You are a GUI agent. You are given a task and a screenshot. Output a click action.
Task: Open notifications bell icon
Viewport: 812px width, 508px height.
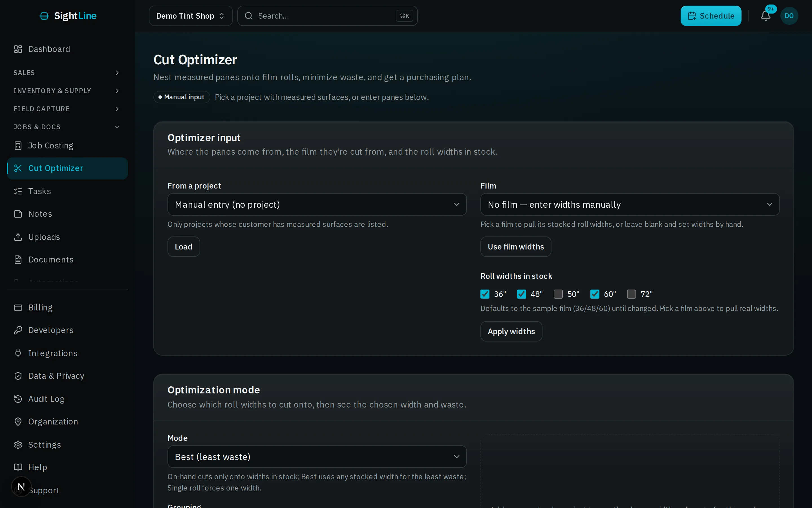(765, 16)
